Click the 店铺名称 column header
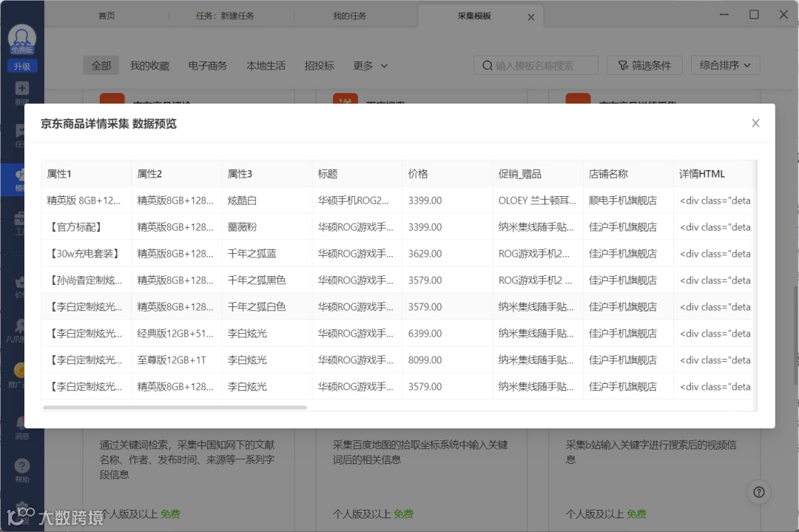 click(628, 174)
